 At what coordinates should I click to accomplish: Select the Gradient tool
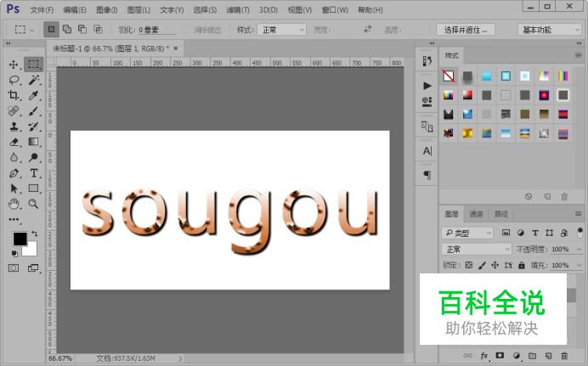point(34,142)
